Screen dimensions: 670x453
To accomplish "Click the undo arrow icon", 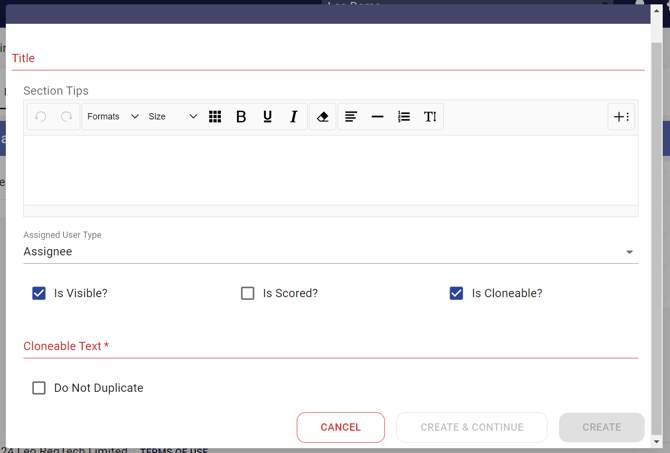I will [41, 117].
